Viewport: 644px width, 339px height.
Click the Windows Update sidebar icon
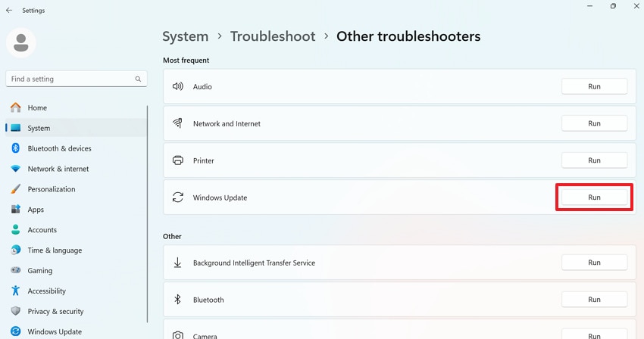click(16, 331)
